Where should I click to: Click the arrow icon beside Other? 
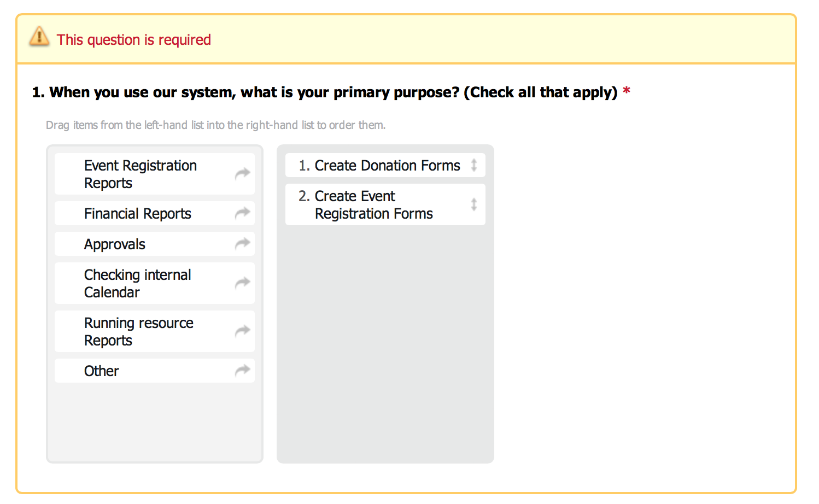[x=242, y=371]
